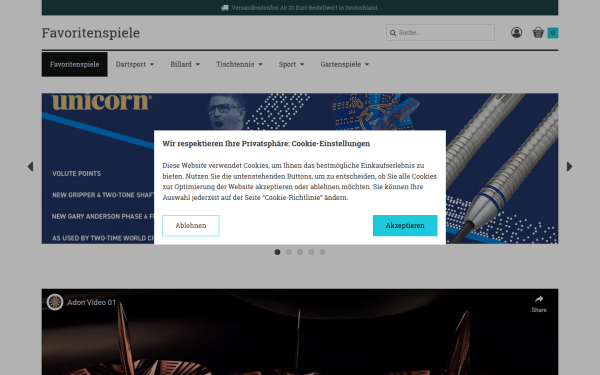Click the cookie dialog heading text
Screen dimensions: 600x375
click(x=266, y=143)
